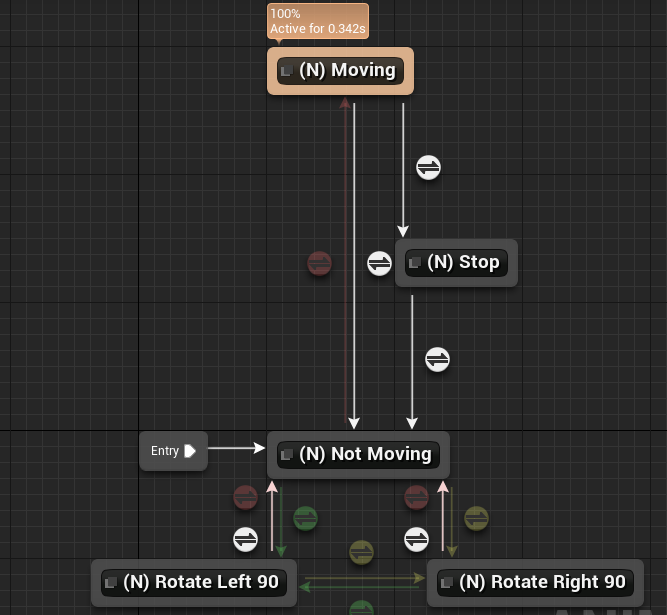Click white transition icon above Rotate Left 90
The width and height of the screenshot is (667, 615).
(245, 540)
